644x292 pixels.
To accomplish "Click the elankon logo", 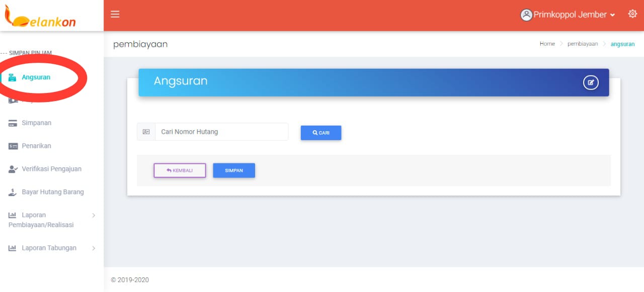I will (x=40, y=17).
